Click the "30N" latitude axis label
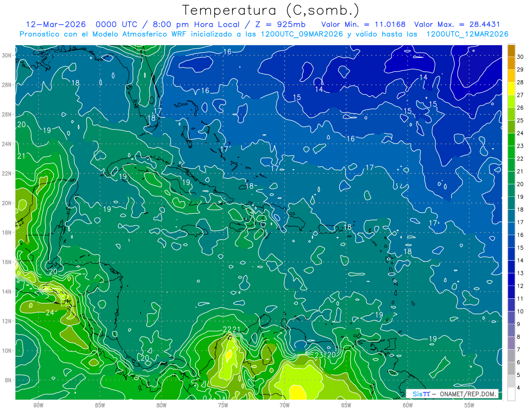The height and width of the screenshot is (411, 532). [7, 55]
